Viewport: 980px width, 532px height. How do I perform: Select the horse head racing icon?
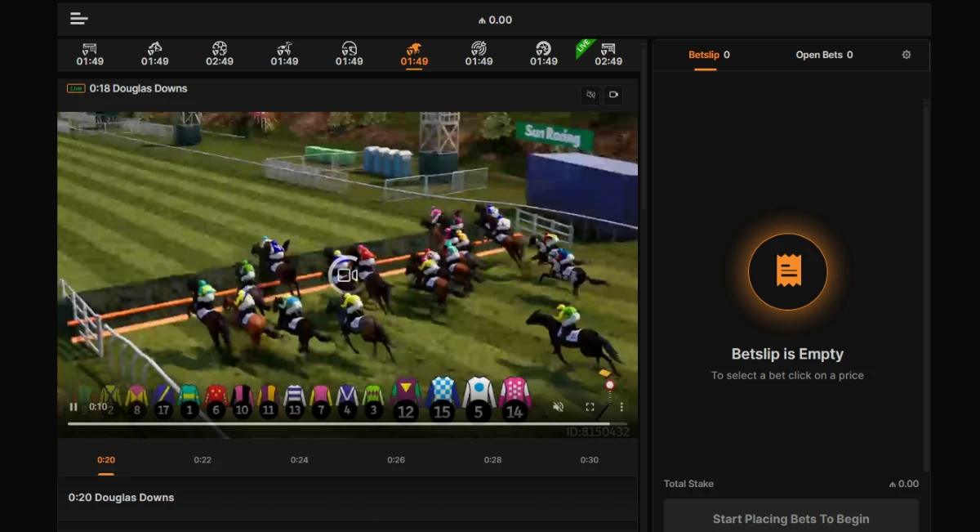click(x=154, y=54)
